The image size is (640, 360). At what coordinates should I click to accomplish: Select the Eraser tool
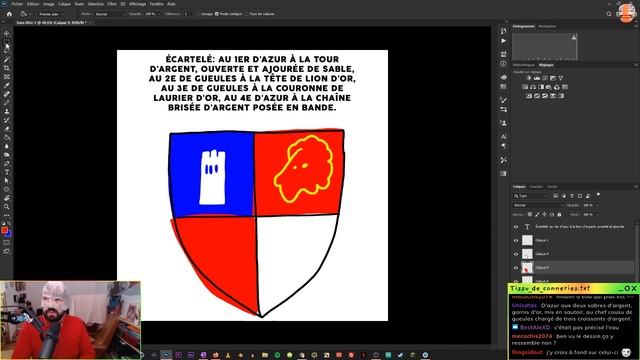point(7,129)
